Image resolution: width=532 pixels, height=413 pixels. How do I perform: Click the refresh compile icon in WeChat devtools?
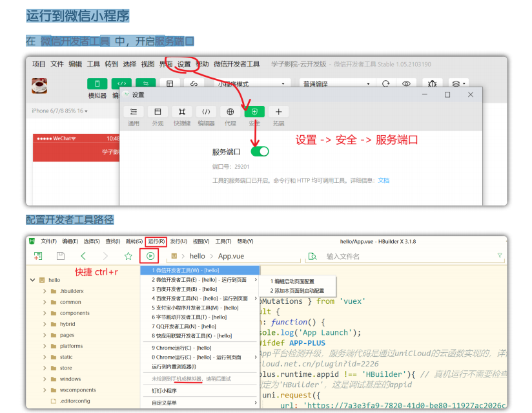click(x=386, y=83)
